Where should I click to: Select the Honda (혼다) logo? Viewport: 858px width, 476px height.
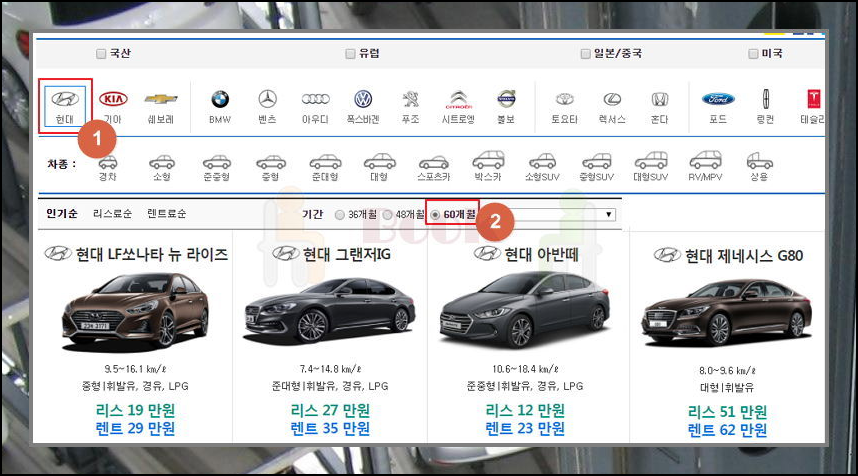[660, 99]
